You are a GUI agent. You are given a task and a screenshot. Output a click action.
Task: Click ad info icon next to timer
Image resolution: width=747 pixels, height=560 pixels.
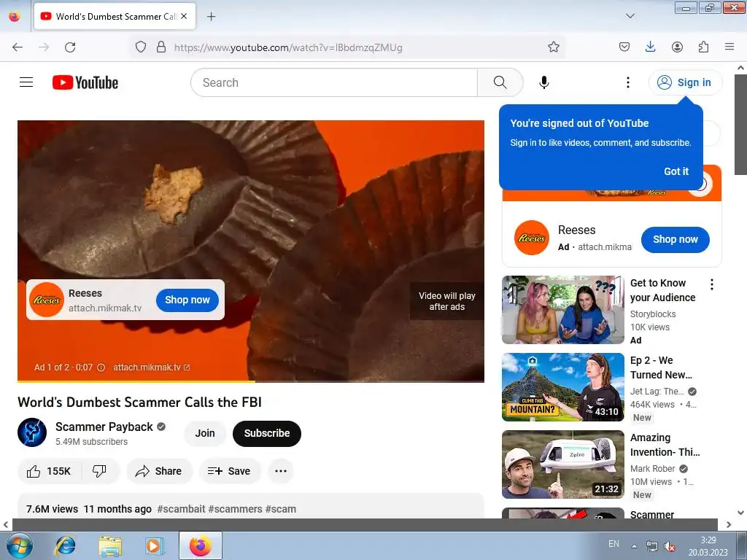(x=101, y=367)
